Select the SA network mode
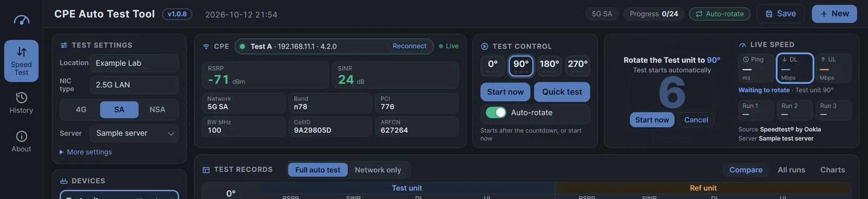Screen dimensions: 868x199 119,110
